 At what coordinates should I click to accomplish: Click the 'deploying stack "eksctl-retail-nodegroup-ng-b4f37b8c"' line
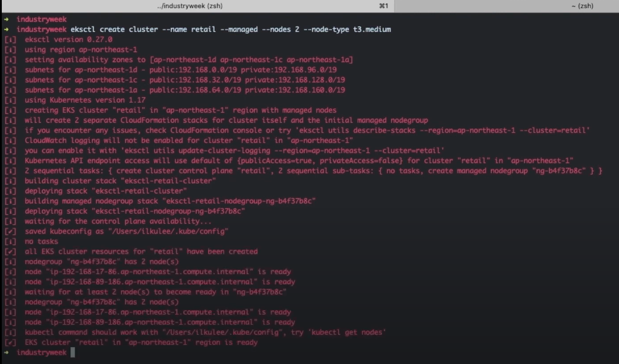pyautogui.click(x=124, y=211)
